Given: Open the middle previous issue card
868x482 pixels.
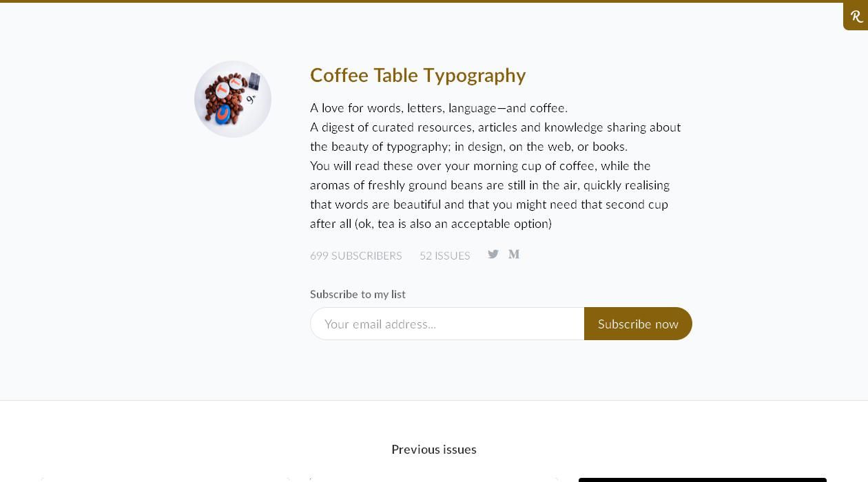Looking at the screenshot, I should point(434,479).
